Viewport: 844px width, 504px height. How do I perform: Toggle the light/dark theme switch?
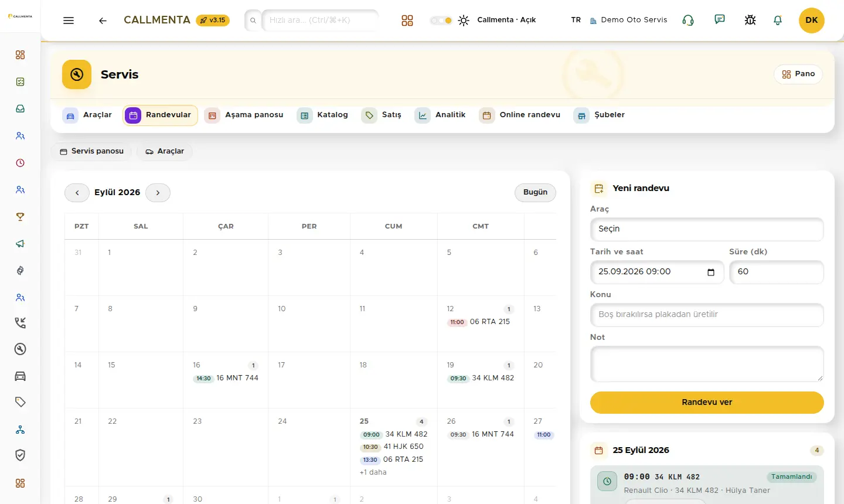click(x=441, y=21)
